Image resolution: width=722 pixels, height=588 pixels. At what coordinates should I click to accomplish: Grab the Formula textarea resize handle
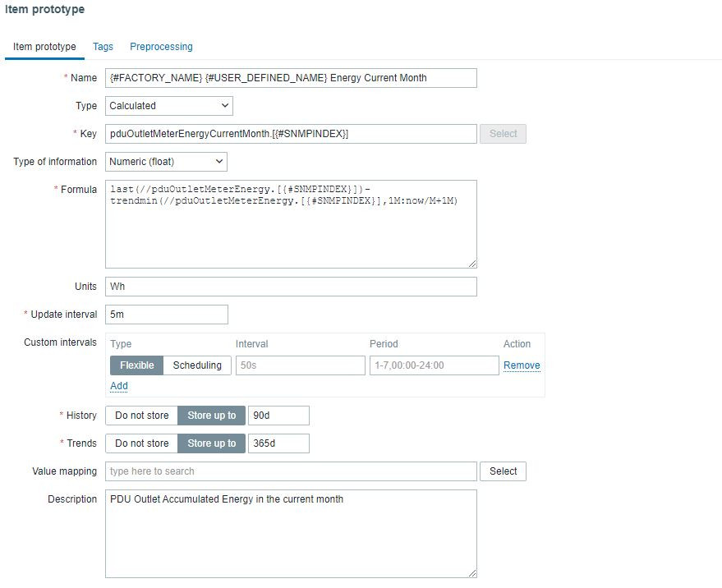click(x=473, y=264)
